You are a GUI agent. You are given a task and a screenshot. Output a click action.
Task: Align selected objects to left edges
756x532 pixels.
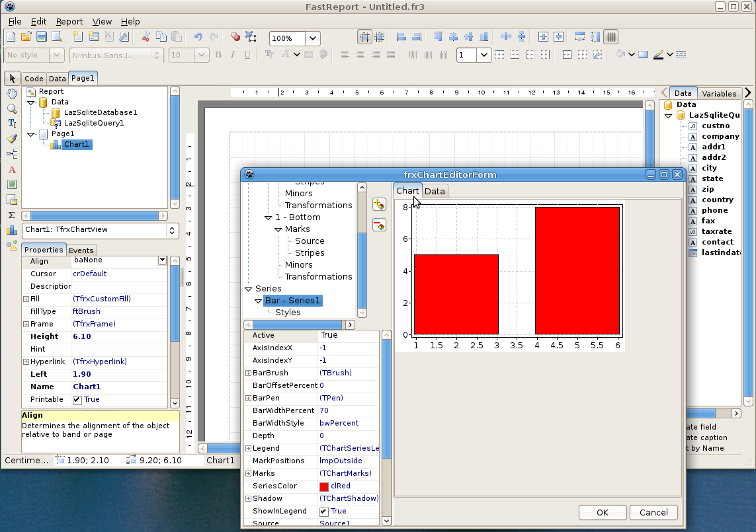point(401,37)
